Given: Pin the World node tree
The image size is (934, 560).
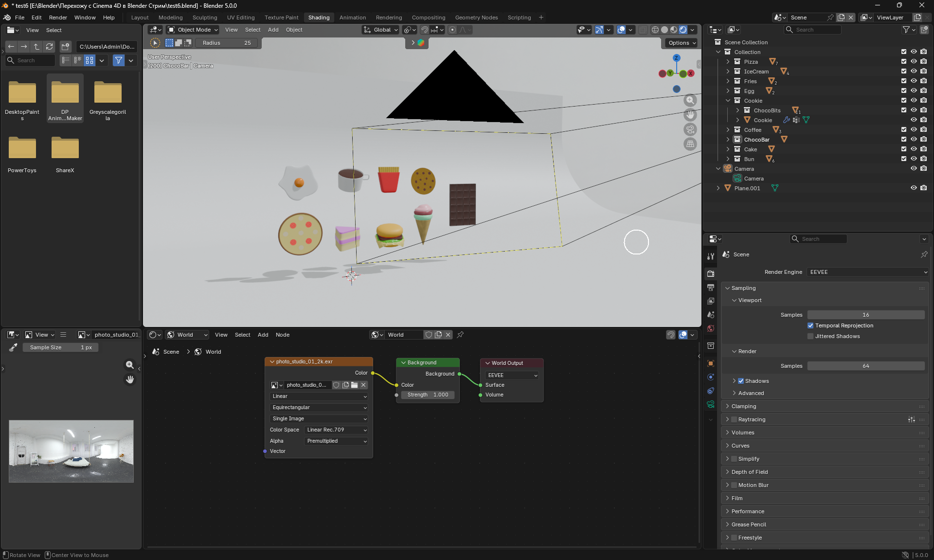Looking at the screenshot, I should coord(460,335).
